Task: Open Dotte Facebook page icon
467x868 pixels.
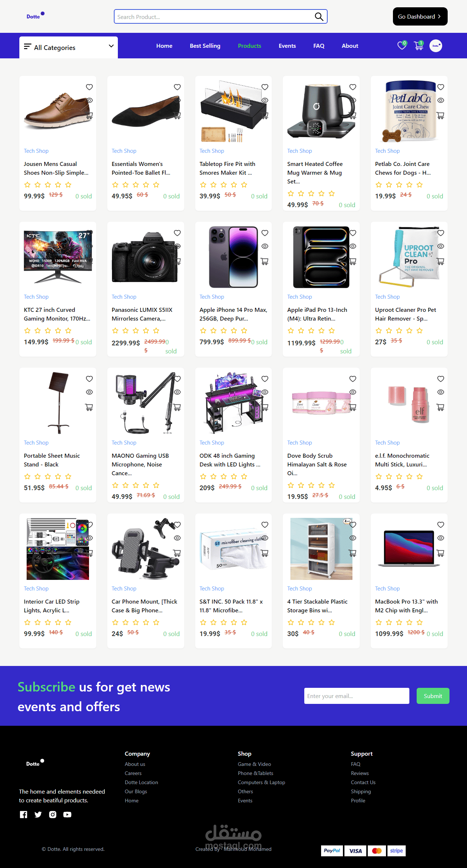Action: [23, 814]
